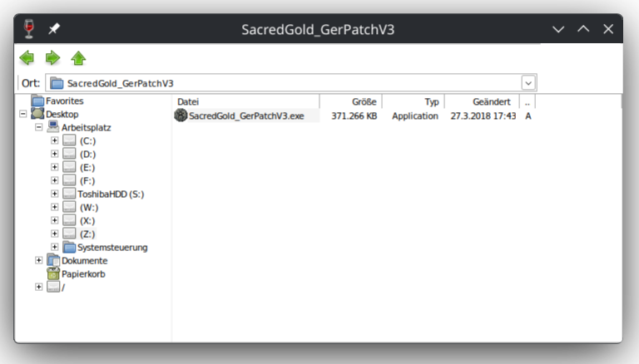639x364 pixels.
Task: Expand the (W:) drive node
Action: (x=55, y=207)
